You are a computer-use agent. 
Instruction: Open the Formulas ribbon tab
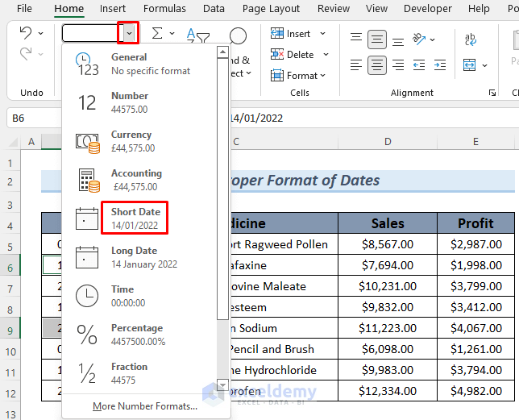pos(164,9)
